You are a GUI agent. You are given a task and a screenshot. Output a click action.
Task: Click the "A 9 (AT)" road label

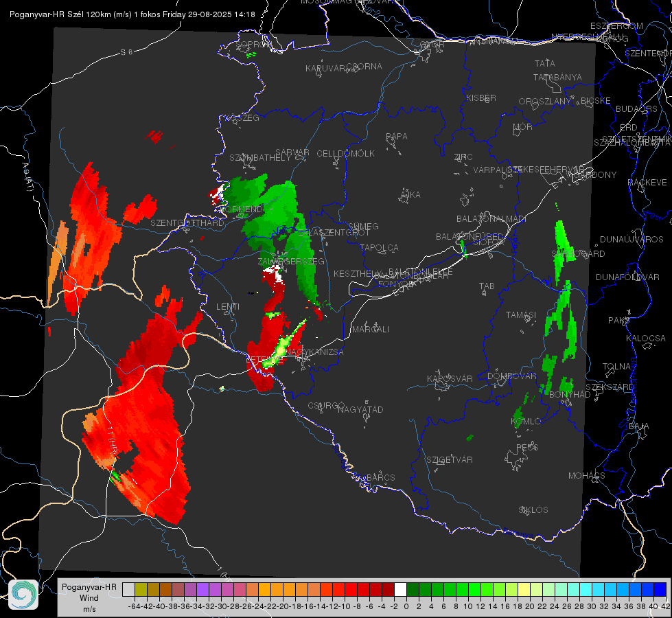27,176
